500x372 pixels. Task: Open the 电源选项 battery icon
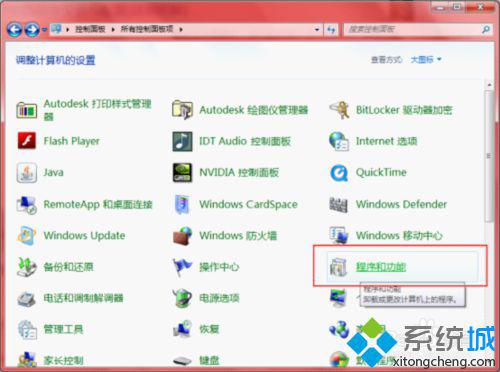(182, 298)
